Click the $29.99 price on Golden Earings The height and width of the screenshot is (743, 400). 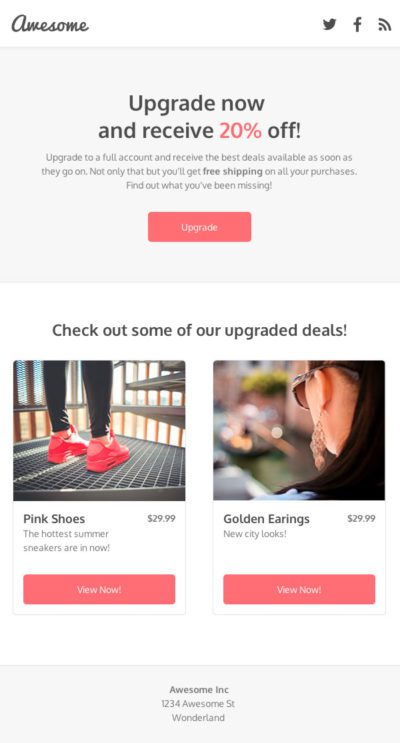click(x=361, y=518)
